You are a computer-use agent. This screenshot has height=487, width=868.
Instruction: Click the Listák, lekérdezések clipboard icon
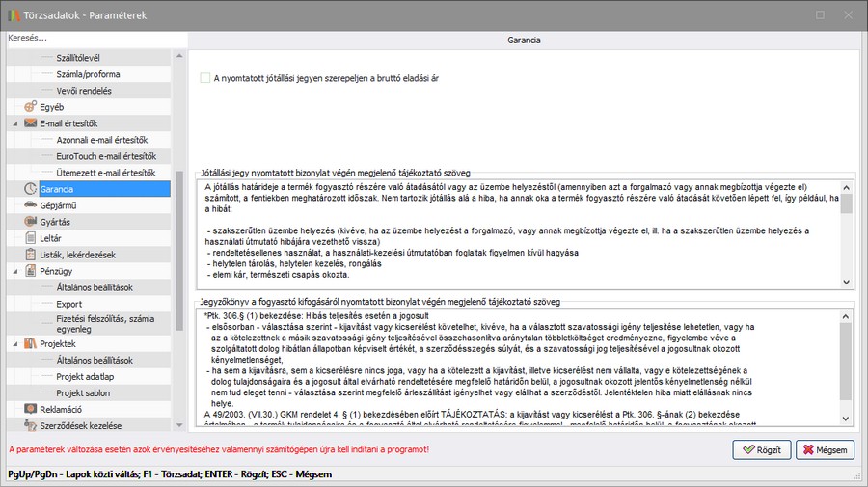(x=31, y=255)
